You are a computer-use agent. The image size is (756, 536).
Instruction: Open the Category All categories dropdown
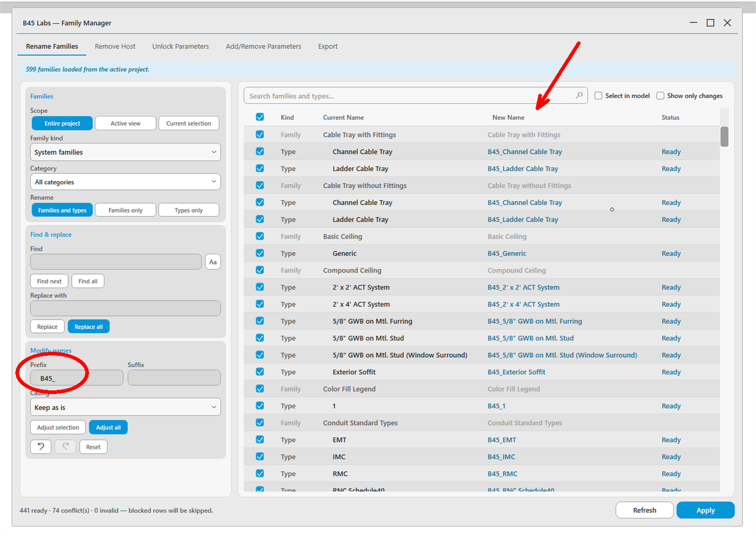coord(125,182)
